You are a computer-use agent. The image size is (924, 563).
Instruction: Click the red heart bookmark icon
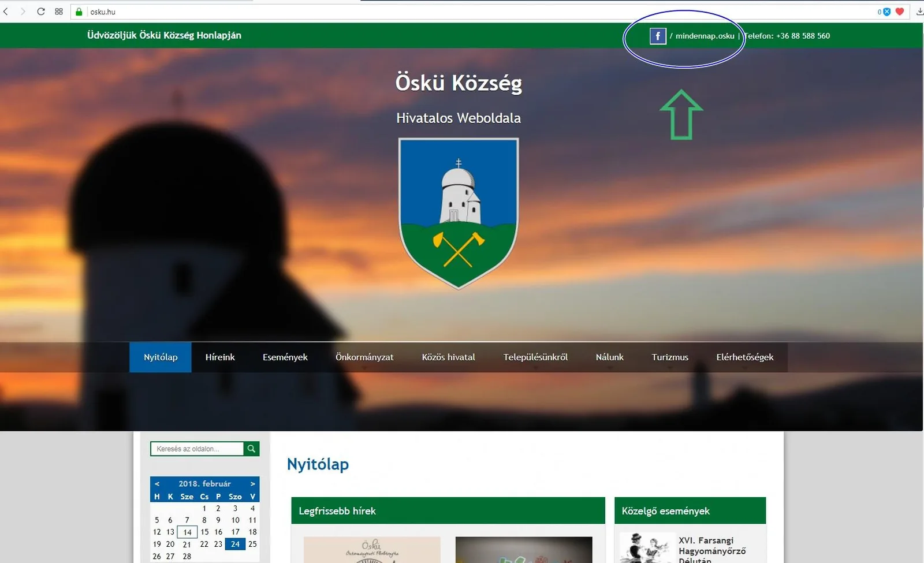pyautogui.click(x=900, y=11)
